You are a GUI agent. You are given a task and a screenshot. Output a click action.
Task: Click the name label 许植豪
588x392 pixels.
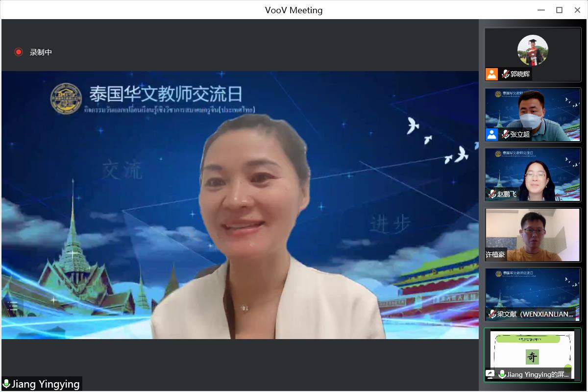point(495,254)
